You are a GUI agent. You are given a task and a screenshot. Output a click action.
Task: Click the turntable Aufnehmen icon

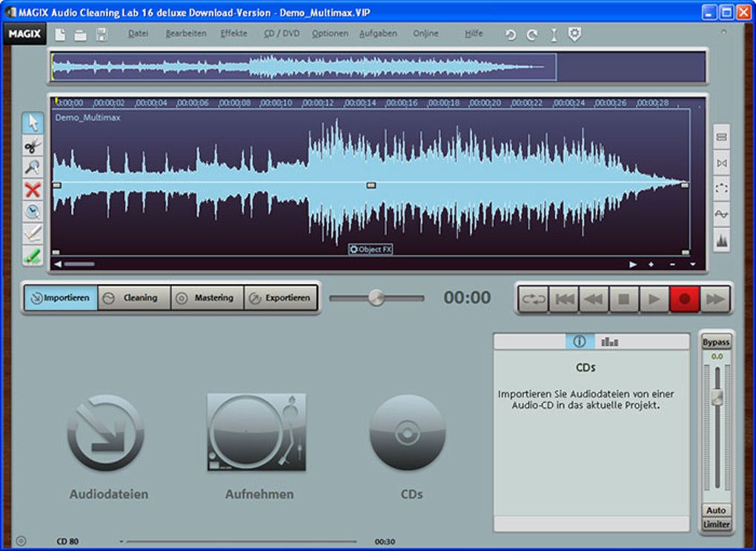(x=256, y=432)
